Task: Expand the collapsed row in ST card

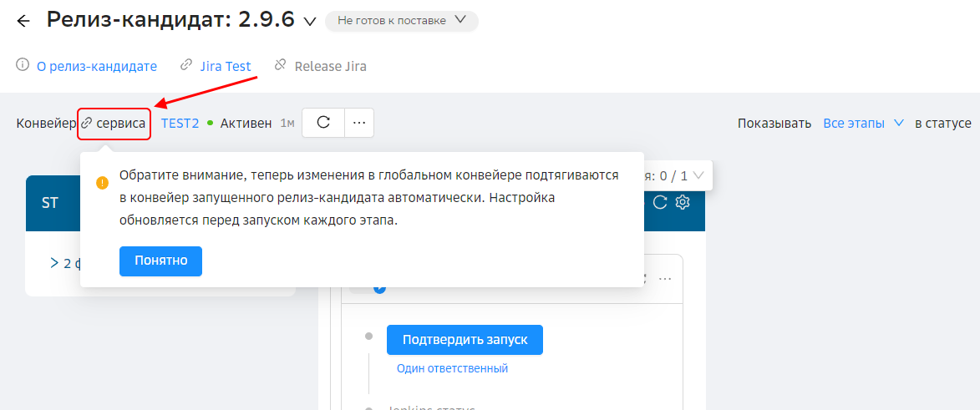Action: [54, 263]
